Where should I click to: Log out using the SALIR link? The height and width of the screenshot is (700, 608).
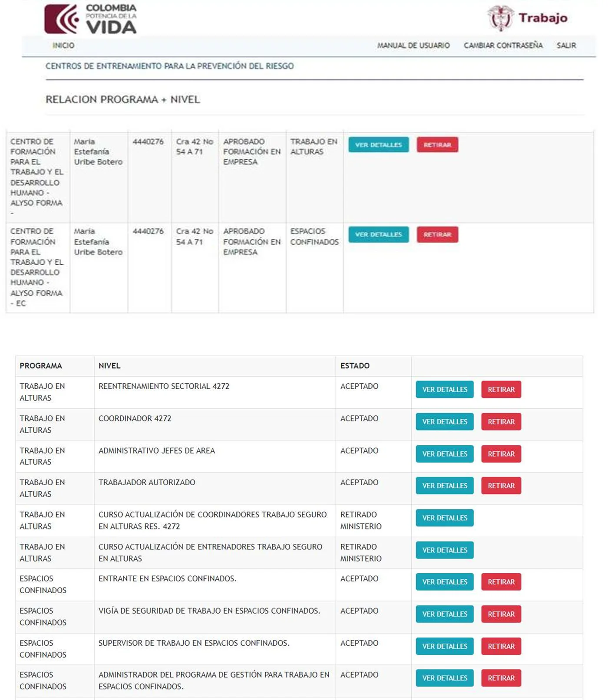[x=566, y=45]
